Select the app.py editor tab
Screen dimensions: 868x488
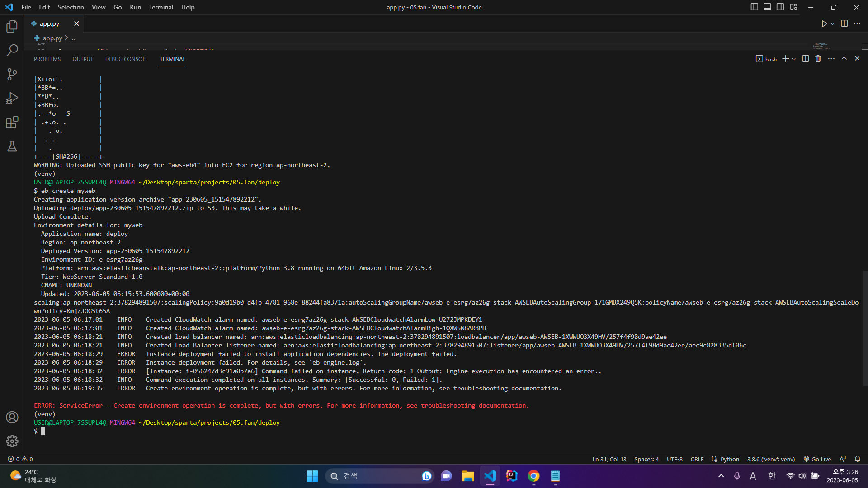tap(55, 23)
